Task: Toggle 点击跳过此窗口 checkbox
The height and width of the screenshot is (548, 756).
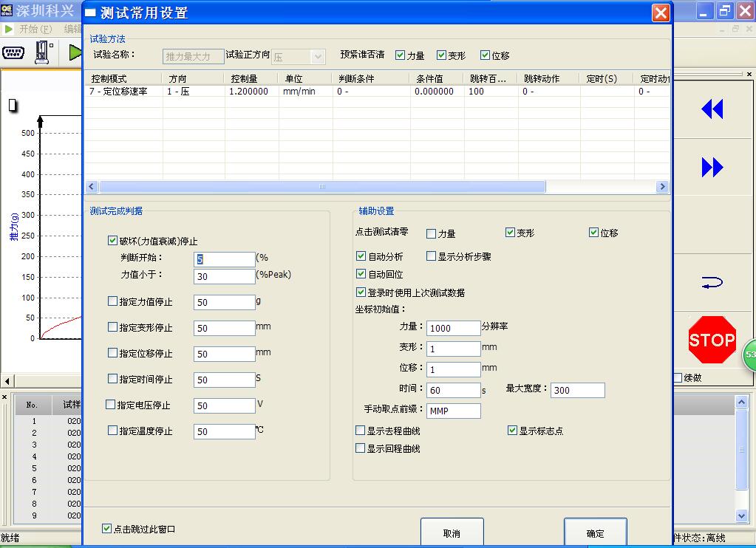Action: (x=106, y=529)
